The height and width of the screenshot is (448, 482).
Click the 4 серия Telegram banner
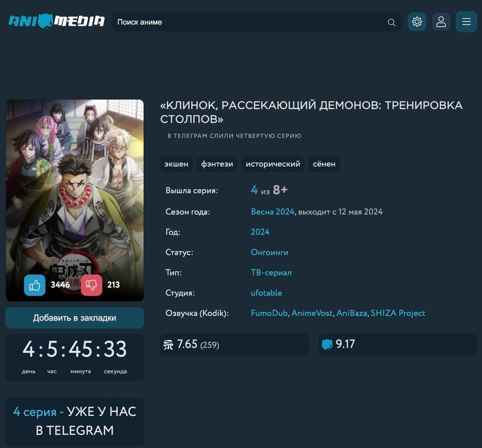pos(75,421)
